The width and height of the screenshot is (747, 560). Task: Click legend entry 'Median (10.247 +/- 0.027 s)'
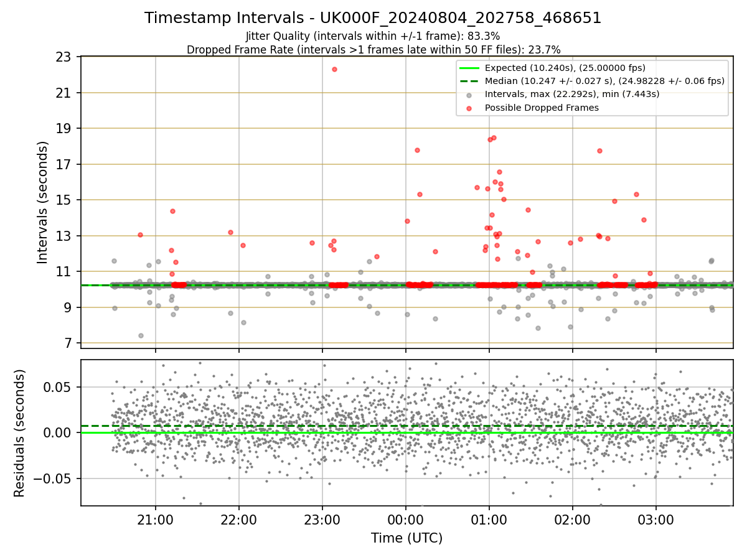[x=604, y=81]
